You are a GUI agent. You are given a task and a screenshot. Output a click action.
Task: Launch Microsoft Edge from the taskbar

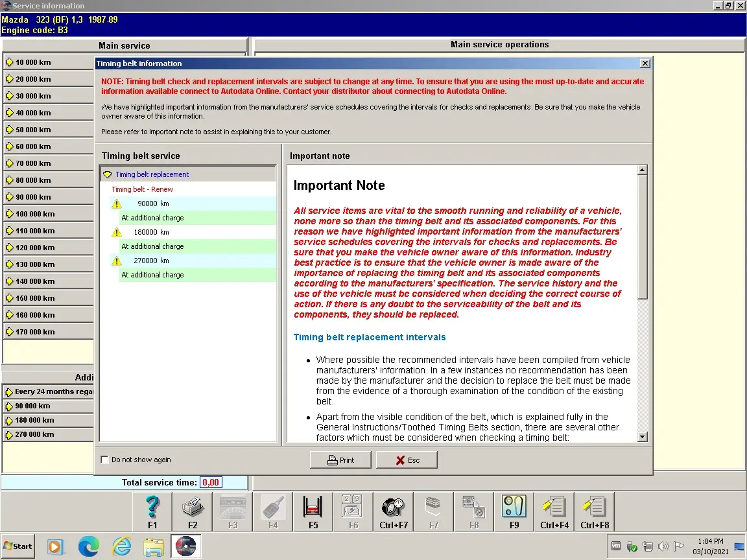click(89, 546)
